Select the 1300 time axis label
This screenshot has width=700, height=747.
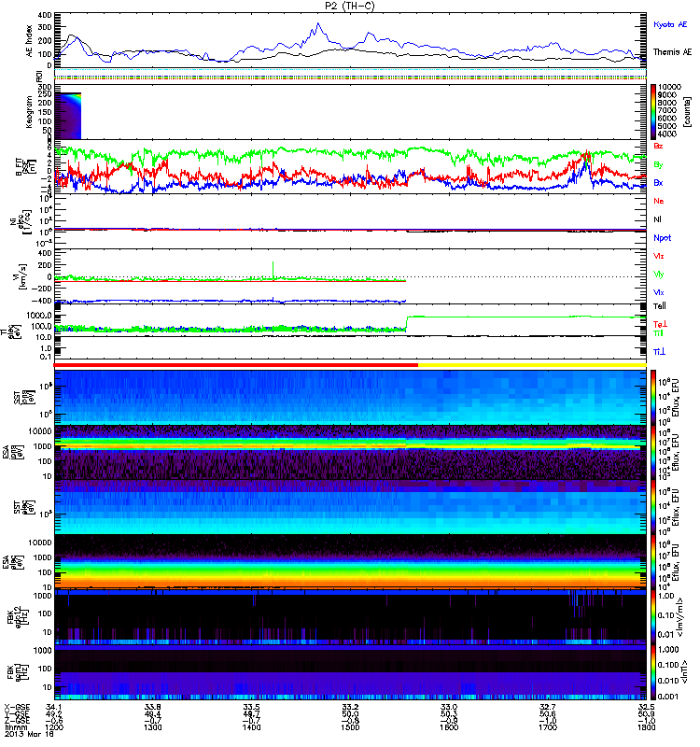[x=153, y=727]
